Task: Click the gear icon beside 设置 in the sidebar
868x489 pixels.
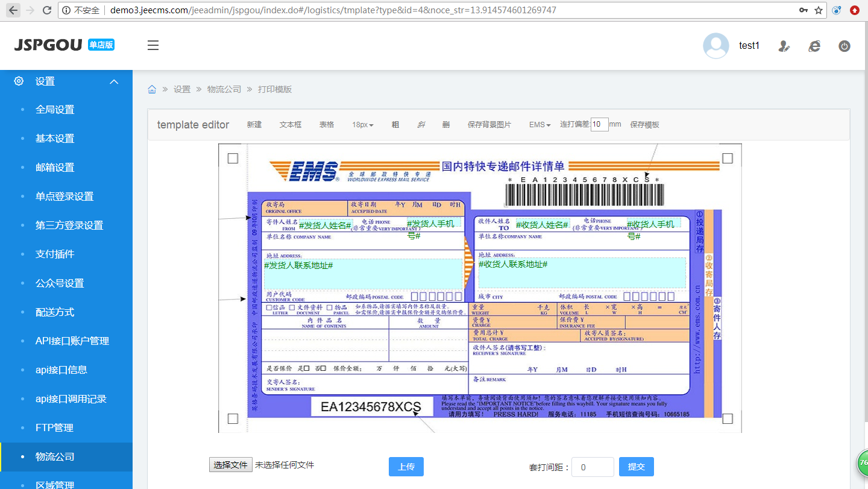Action: [x=19, y=81]
